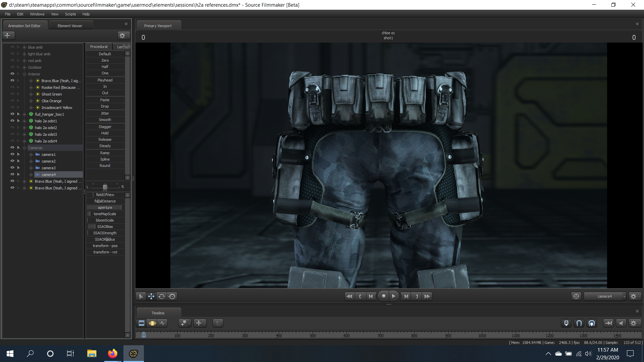644x362 pixels.
Task: Apply the Default procedural preset
Action: click(x=105, y=54)
